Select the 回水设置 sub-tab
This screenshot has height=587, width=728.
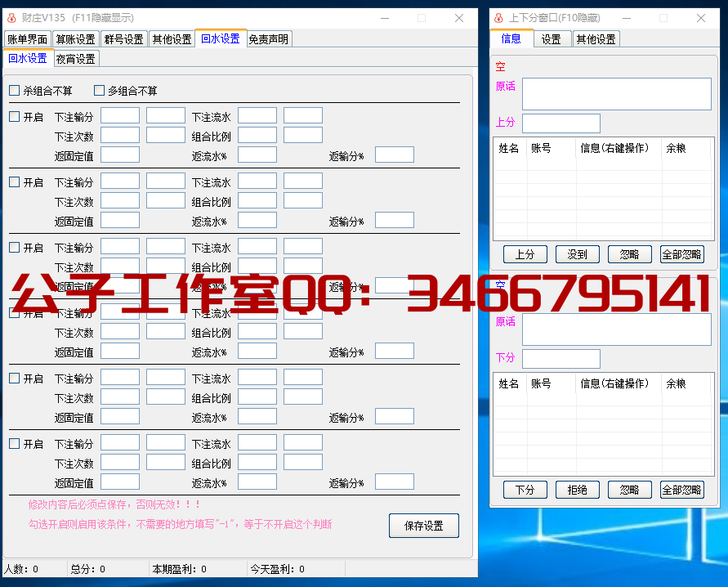[x=28, y=58]
